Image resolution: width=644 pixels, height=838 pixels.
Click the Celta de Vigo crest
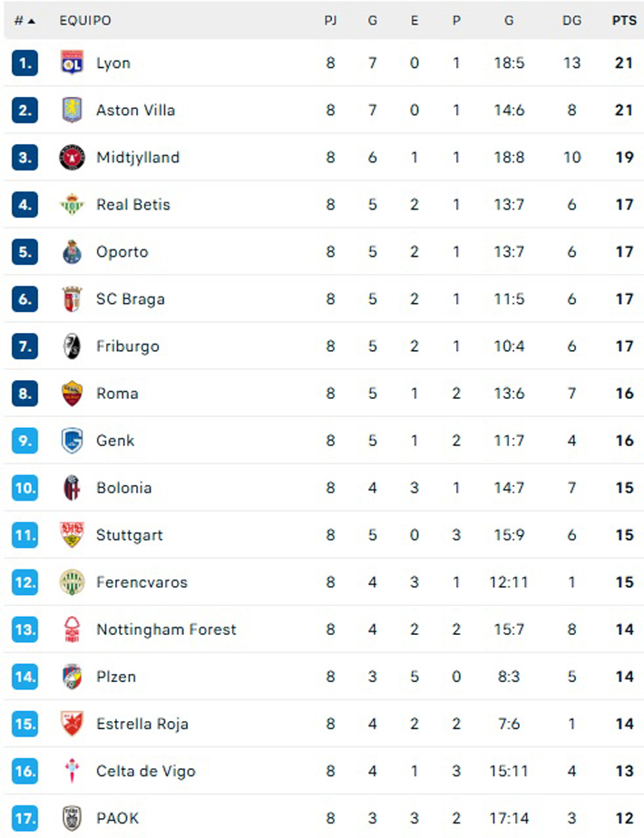coord(72,771)
